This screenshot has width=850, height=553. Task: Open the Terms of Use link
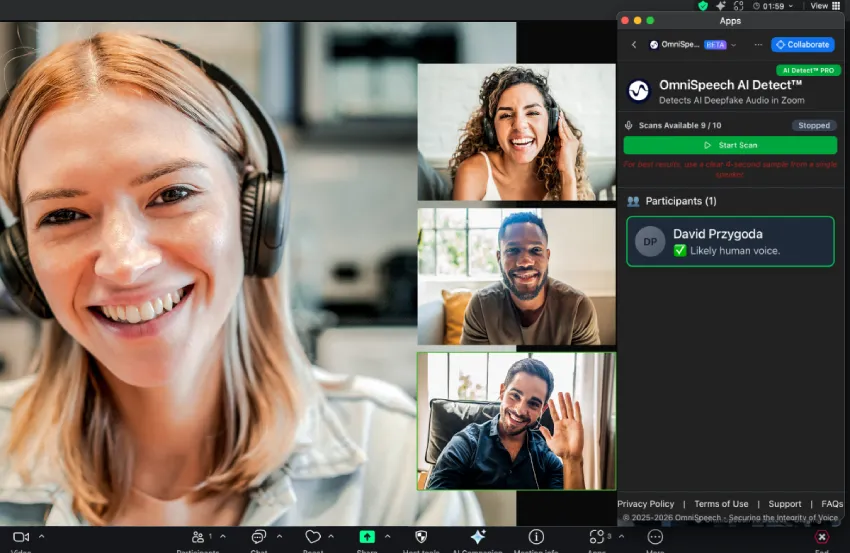[721, 504]
